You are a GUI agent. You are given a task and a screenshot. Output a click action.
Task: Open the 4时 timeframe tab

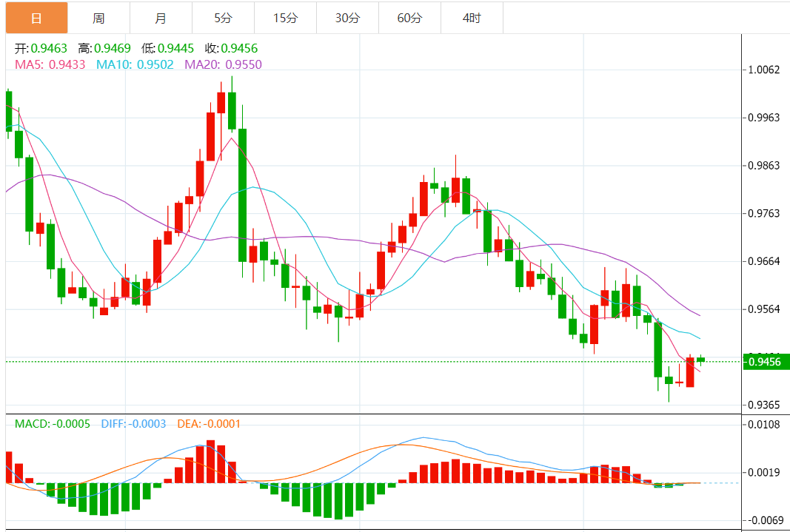472,18
